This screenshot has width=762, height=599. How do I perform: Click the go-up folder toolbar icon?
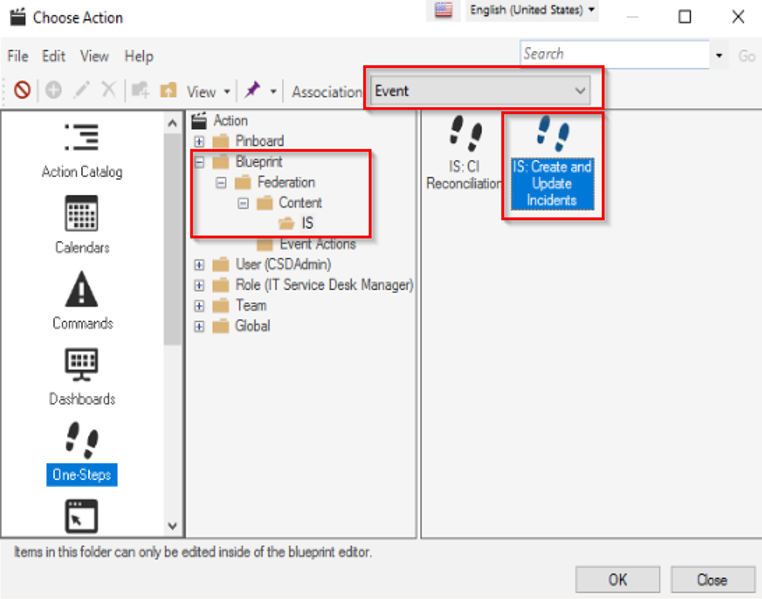coord(168,91)
